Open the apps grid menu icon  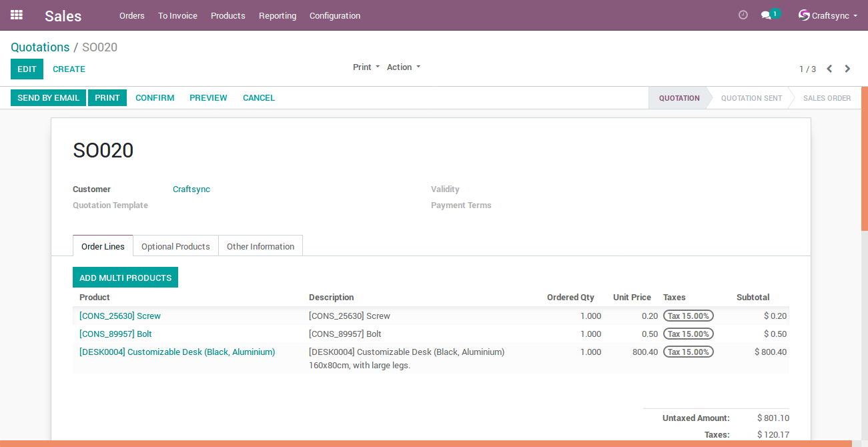click(17, 15)
